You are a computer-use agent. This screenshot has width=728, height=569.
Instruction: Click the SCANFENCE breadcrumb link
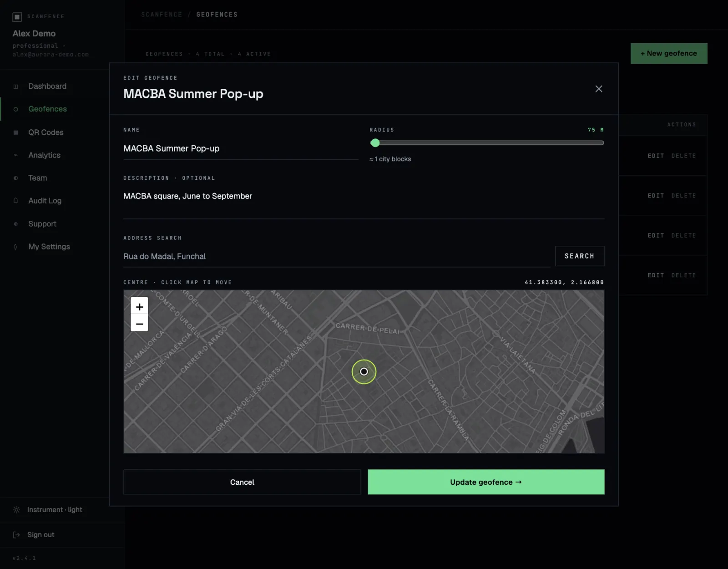(x=162, y=15)
